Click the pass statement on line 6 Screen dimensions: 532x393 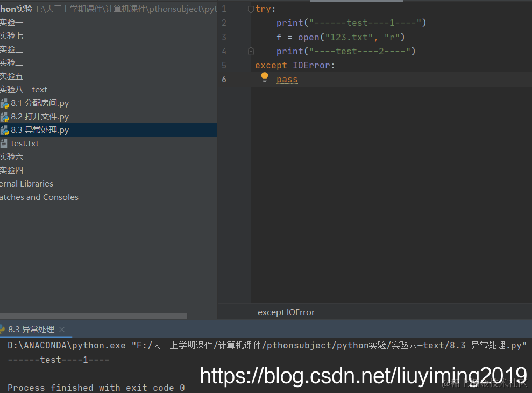point(287,80)
